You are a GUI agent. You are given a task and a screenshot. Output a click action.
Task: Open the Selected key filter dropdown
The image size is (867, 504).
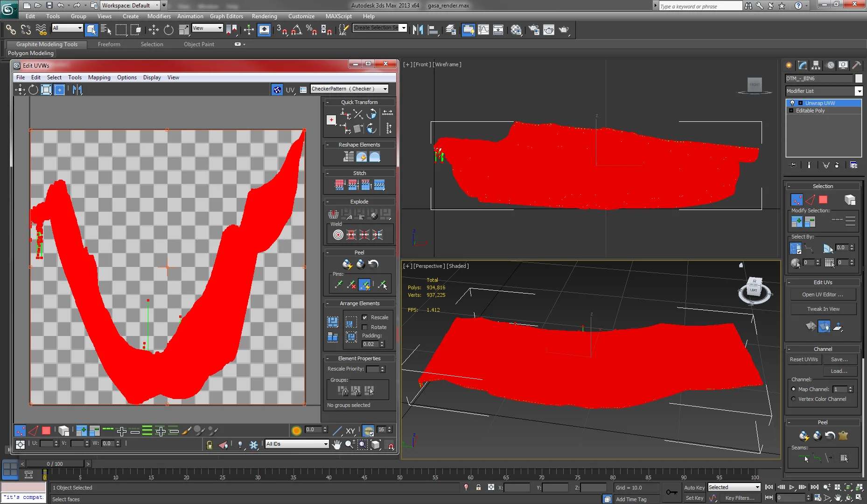click(734, 487)
